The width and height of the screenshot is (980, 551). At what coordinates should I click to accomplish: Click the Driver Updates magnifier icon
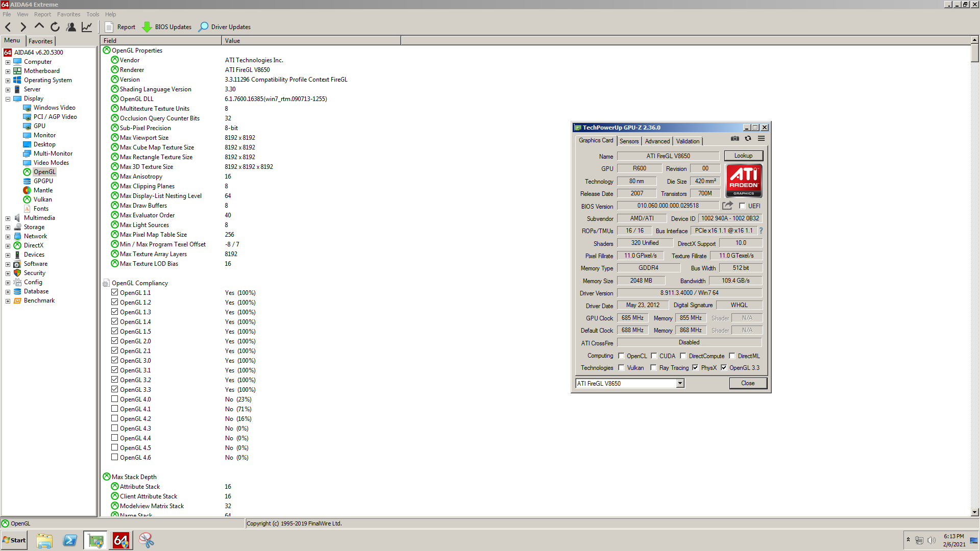(204, 27)
